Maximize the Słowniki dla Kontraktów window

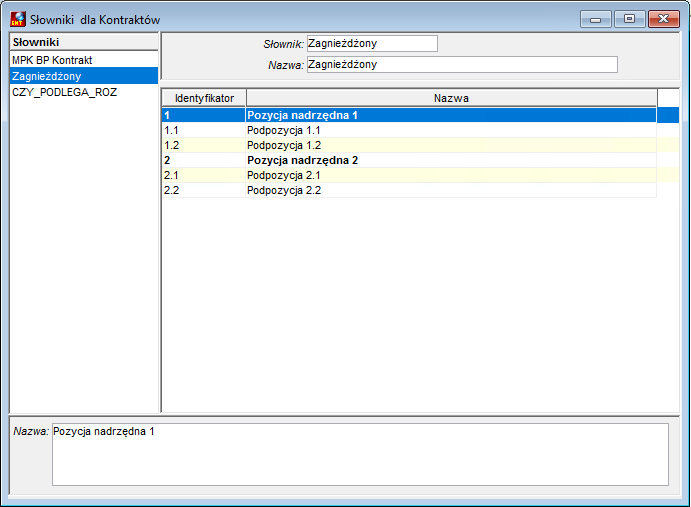pyautogui.click(x=629, y=19)
